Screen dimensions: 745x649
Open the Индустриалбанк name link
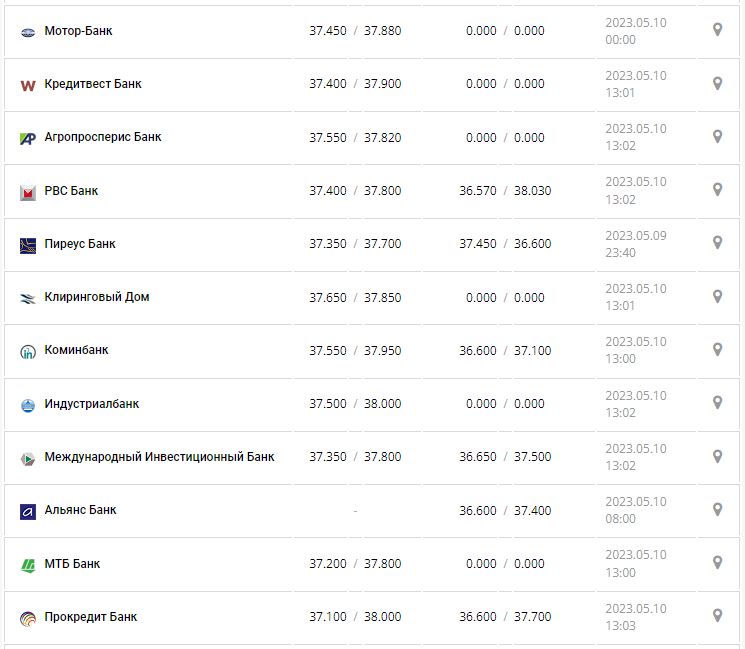92,404
